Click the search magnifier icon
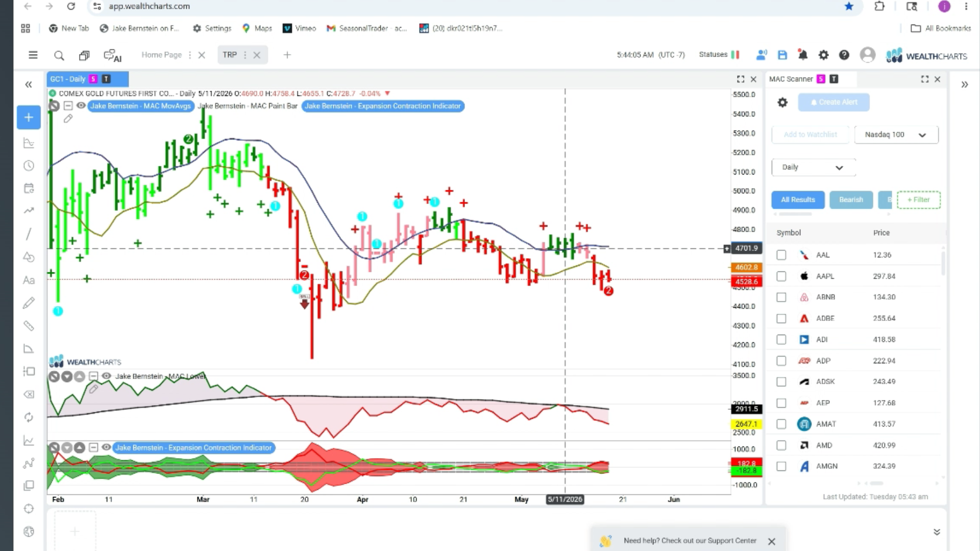 click(59, 56)
